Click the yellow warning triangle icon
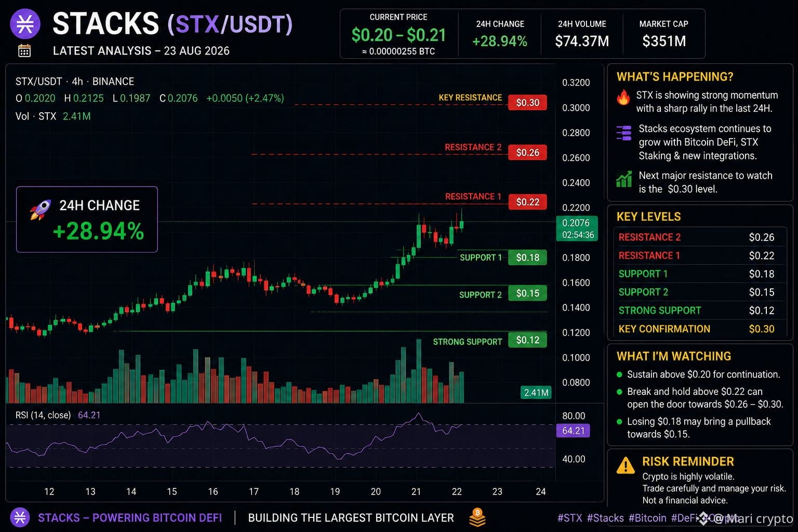The width and height of the screenshot is (798, 532). (x=626, y=465)
